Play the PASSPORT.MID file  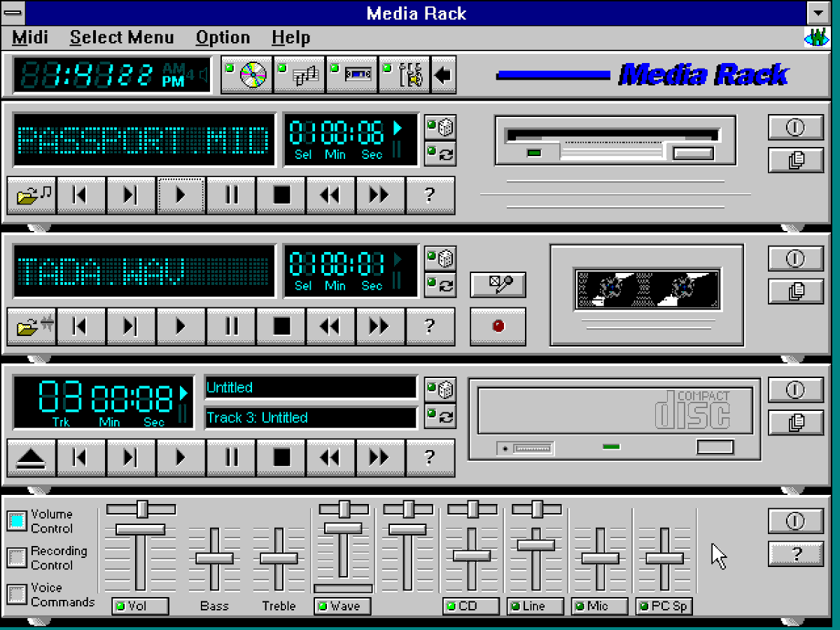coord(181,195)
